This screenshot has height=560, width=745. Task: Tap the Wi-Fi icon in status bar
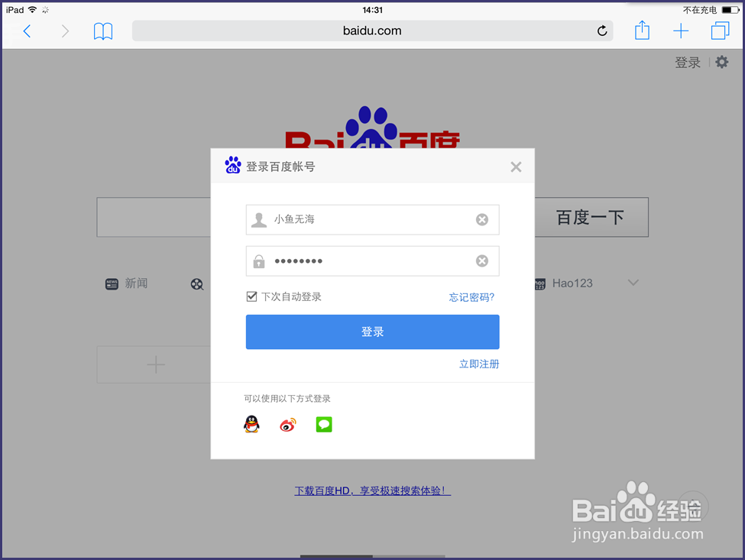(x=32, y=9)
